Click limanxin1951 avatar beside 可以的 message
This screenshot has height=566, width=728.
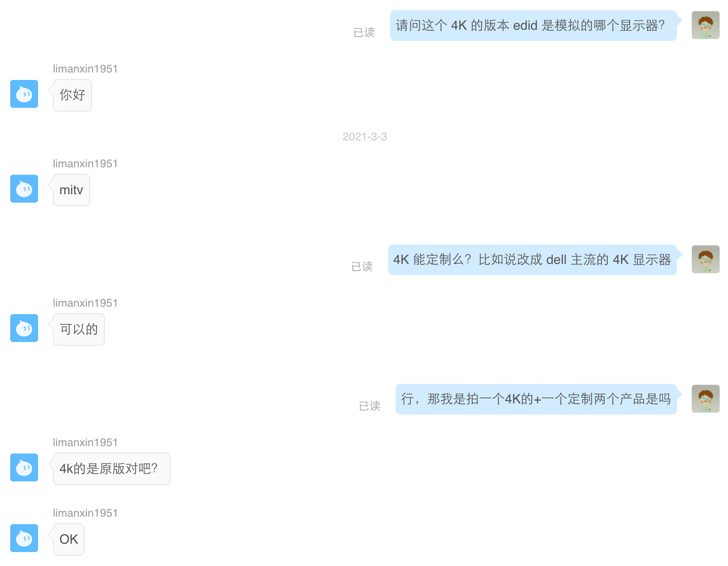[x=24, y=328]
